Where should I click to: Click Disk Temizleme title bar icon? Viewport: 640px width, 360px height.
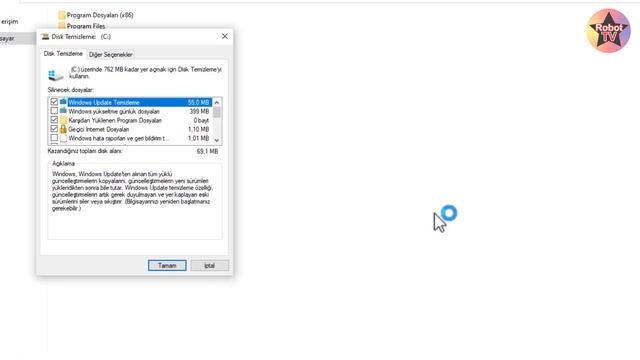(45, 37)
